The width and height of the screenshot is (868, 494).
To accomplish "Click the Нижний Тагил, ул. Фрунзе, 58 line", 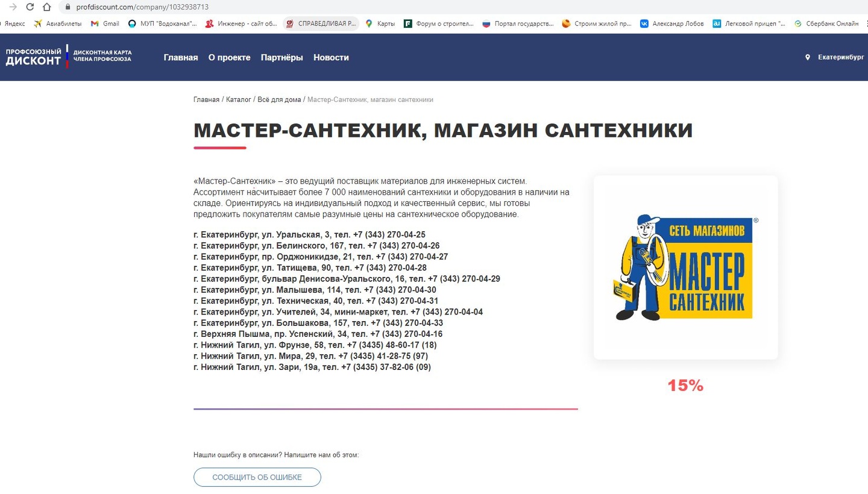I will (x=315, y=345).
